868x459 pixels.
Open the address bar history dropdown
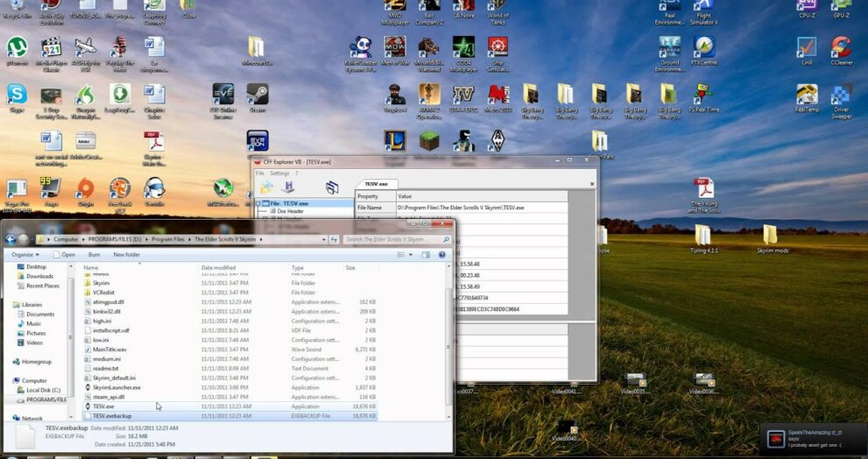point(324,239)
